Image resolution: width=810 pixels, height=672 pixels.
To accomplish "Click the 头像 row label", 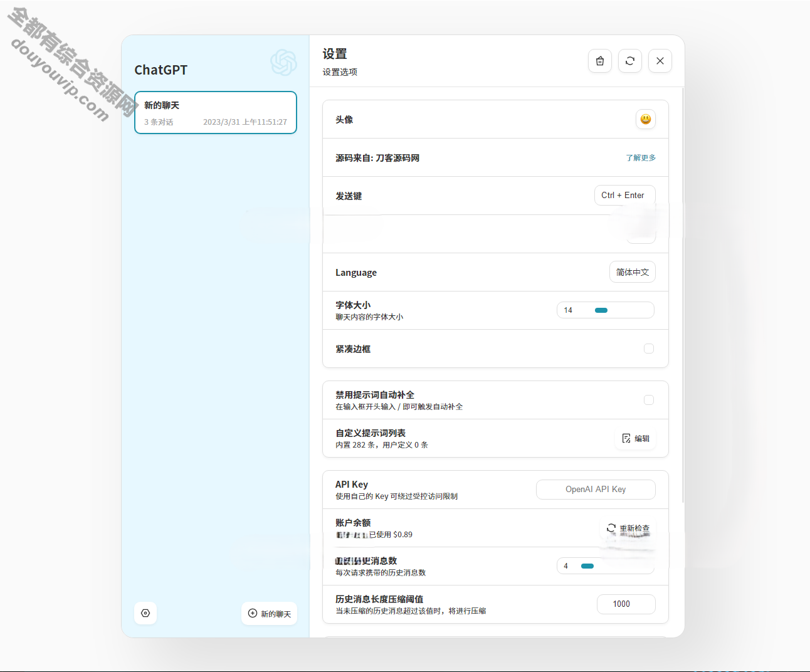I will (x=344, y=120).
